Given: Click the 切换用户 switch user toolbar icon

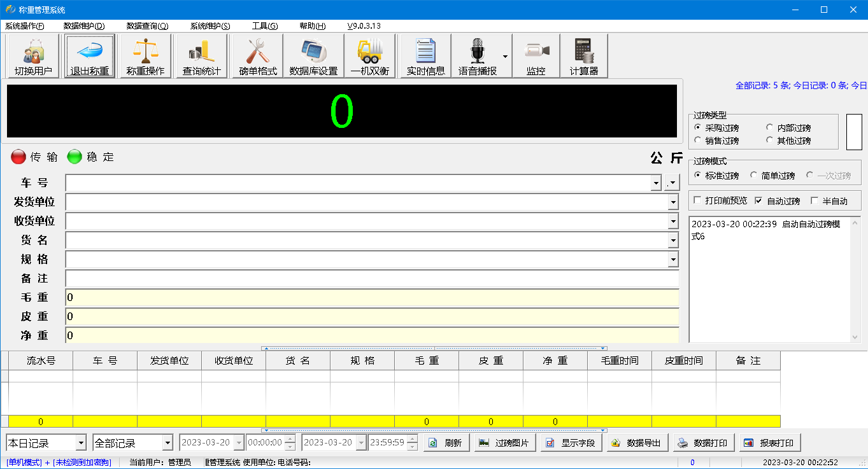Looking at the screenshot, I should coord(33,56).
